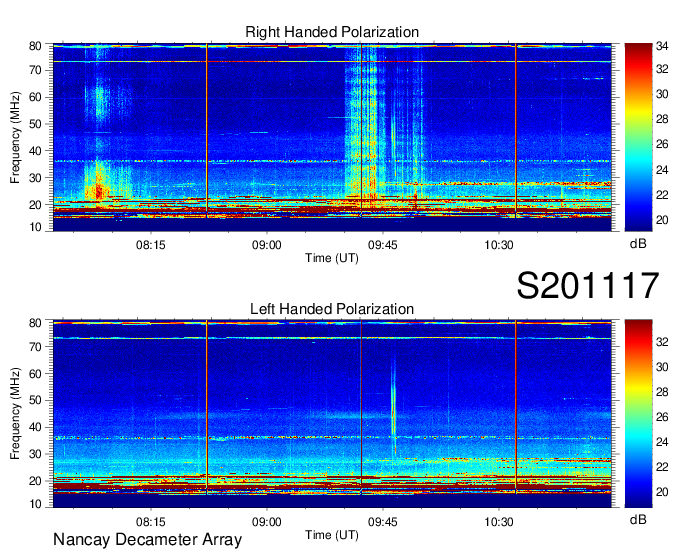The image size is (680, 552).
Task: Click middle vertical red marker line in Left Handed plot
Action: coord(361,407)
